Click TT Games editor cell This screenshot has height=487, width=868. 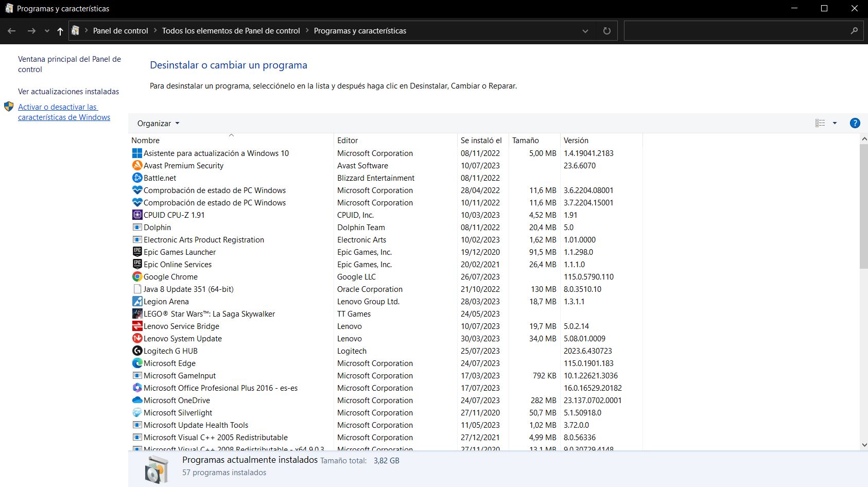click(x=354, y=314)
